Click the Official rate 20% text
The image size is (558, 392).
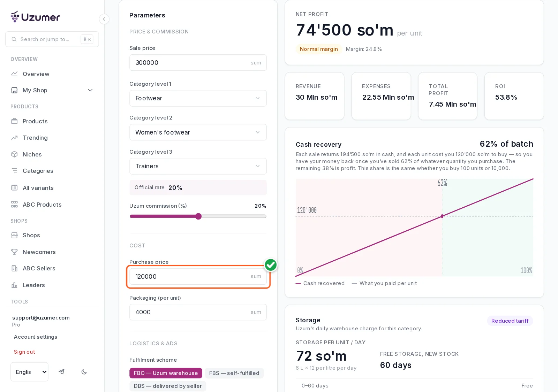click(158, 187)
